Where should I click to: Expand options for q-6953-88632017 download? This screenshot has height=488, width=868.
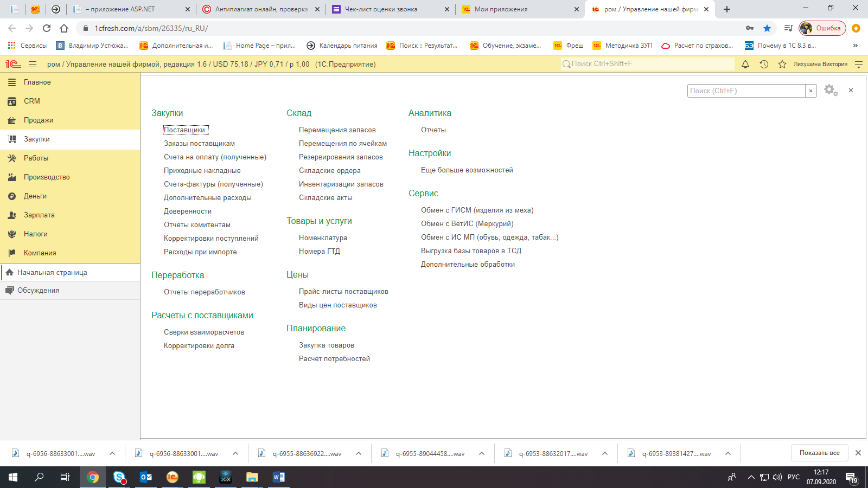[x=604, y=453]
